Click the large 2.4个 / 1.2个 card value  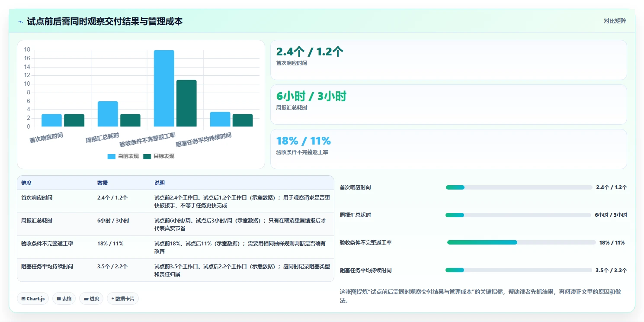tap(310, 52)
